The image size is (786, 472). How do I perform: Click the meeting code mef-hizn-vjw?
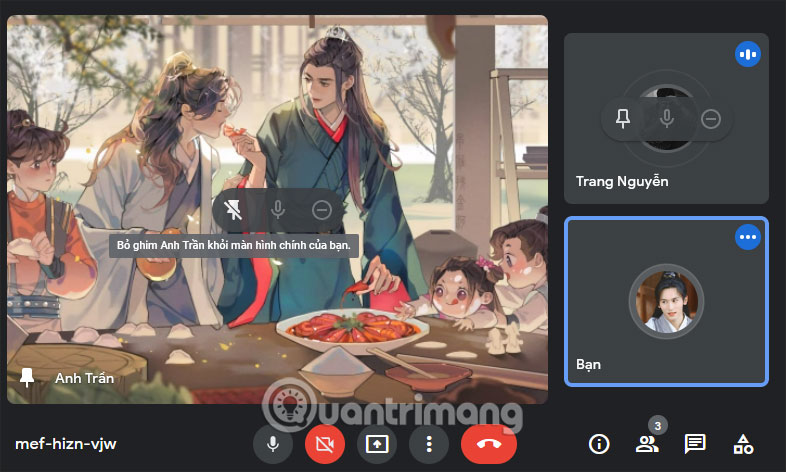66,444
